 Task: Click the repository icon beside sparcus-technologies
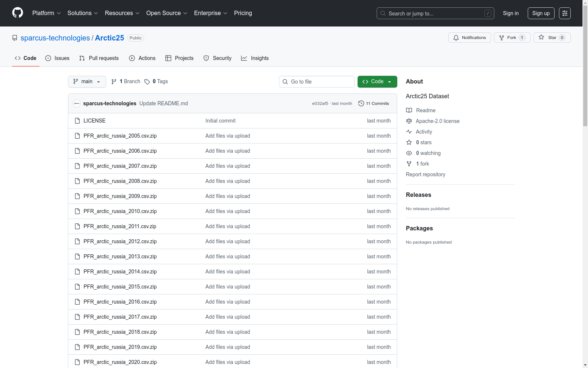click(15, 38)
